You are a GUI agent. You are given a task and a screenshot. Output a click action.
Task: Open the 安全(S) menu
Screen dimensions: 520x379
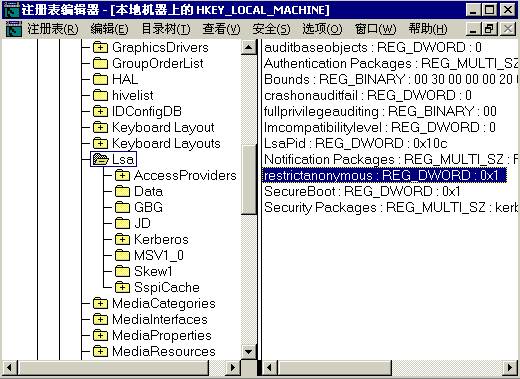(x=271, y=29)
